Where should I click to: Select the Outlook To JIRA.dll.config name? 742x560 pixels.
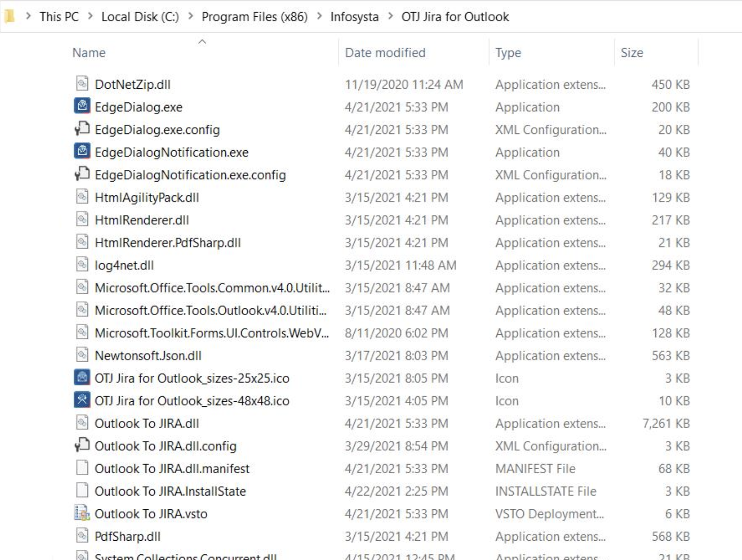[x=165, y=446]
